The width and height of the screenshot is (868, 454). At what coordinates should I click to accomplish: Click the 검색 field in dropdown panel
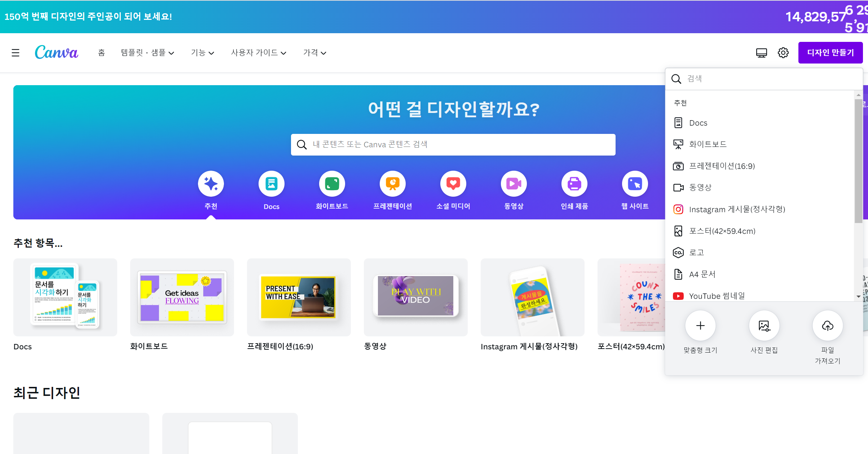click(x=764, y=79)
